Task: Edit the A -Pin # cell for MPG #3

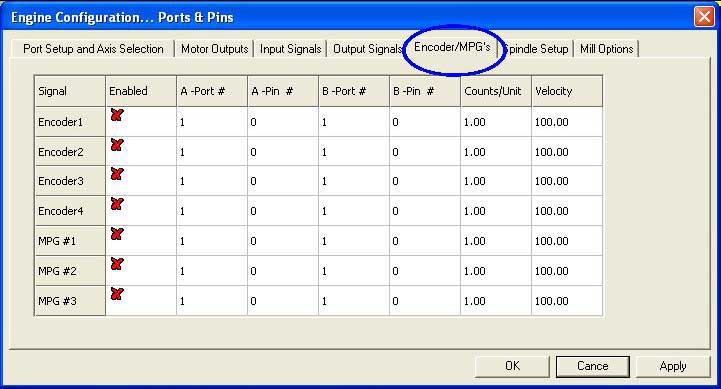Action: (x=283, y=301)
